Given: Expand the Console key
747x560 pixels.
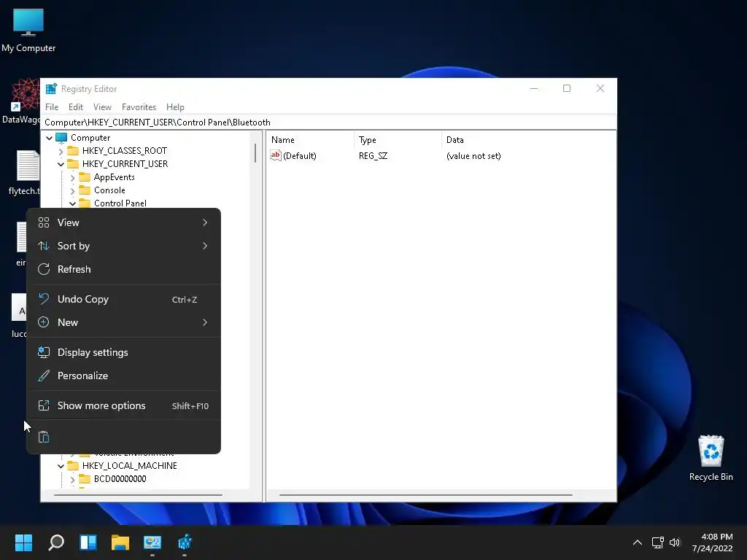Looking at the screenshot, I should point(72,190).
